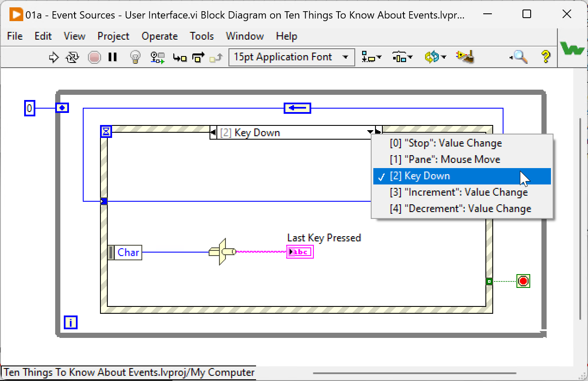Click the Context Help question mark
Viewport: 588px width, 381px height.
click(546, 57)
